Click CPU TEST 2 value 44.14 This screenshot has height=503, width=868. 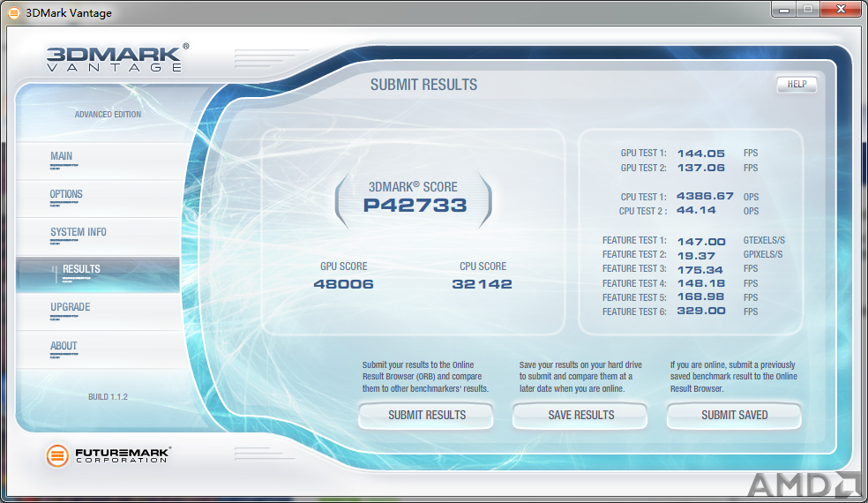tap(696, 211)
